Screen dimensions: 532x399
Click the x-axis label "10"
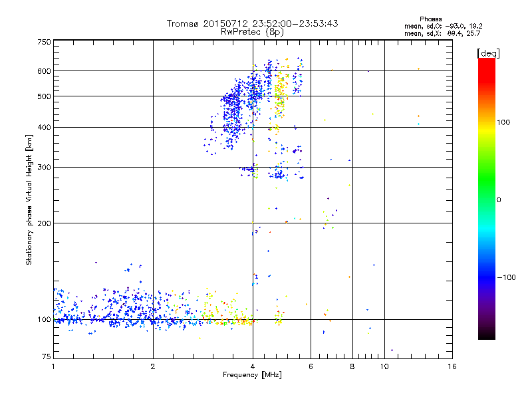(x=384, y=366)
